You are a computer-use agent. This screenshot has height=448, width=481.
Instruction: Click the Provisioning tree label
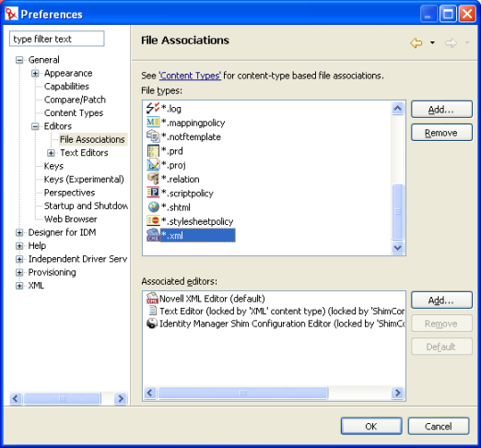pyautogui.click(x=52, y=272)
